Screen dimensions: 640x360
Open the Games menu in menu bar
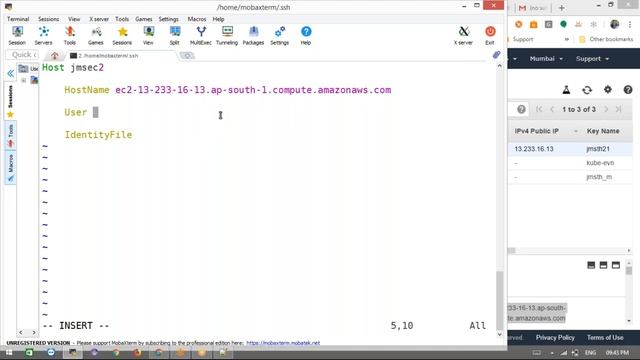[x=144, y=19]
